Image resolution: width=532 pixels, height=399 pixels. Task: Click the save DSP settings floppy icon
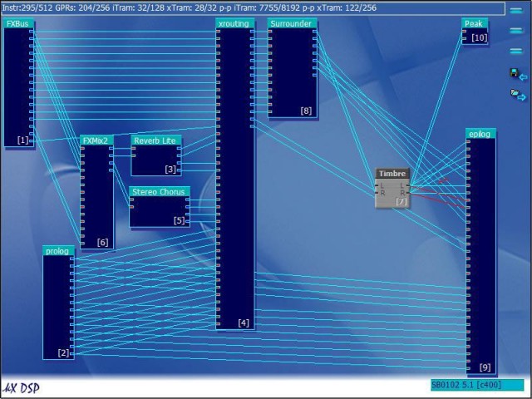click(518, 75)
